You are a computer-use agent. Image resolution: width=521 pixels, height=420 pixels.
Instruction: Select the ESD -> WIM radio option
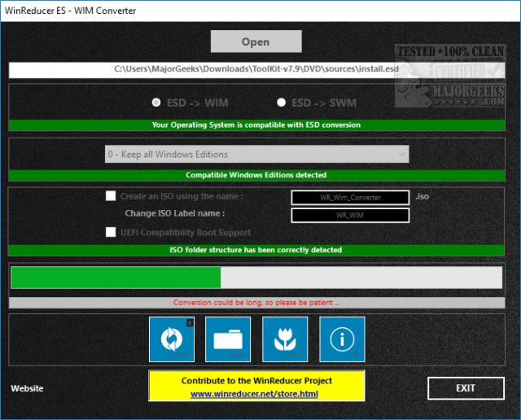(157, 103)
